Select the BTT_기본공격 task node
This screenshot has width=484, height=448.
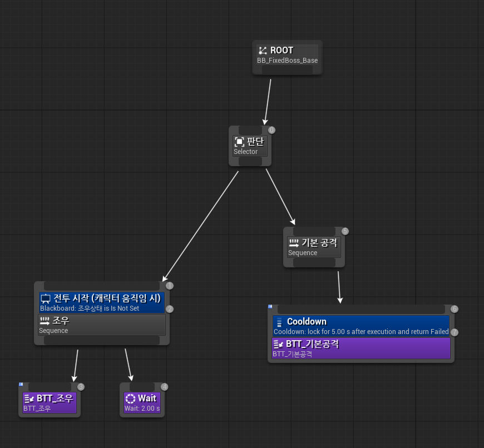pyautogui.click(x=361, y=348)
